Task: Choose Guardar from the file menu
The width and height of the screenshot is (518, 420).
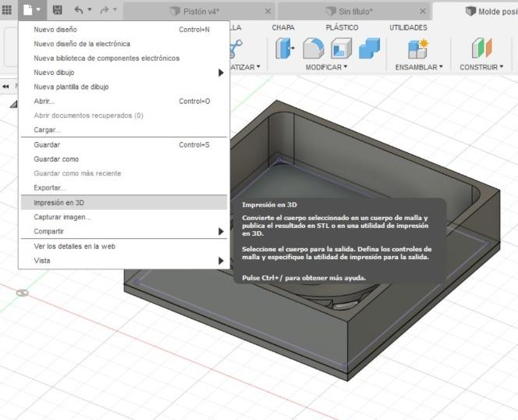Action: point(124,145)
